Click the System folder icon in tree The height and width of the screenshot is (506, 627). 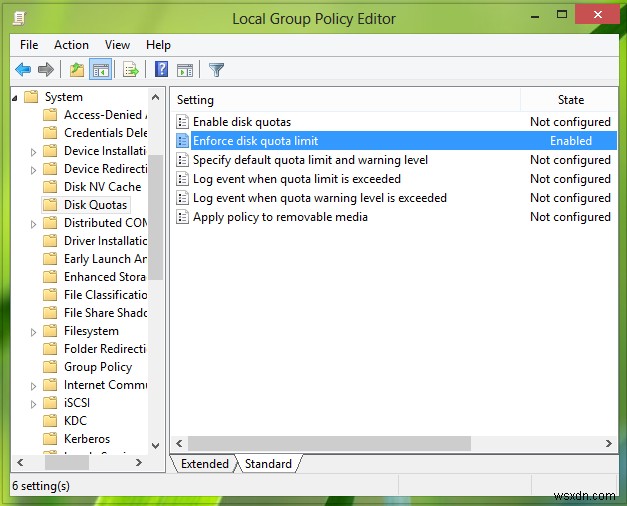(x=31, y=97)
